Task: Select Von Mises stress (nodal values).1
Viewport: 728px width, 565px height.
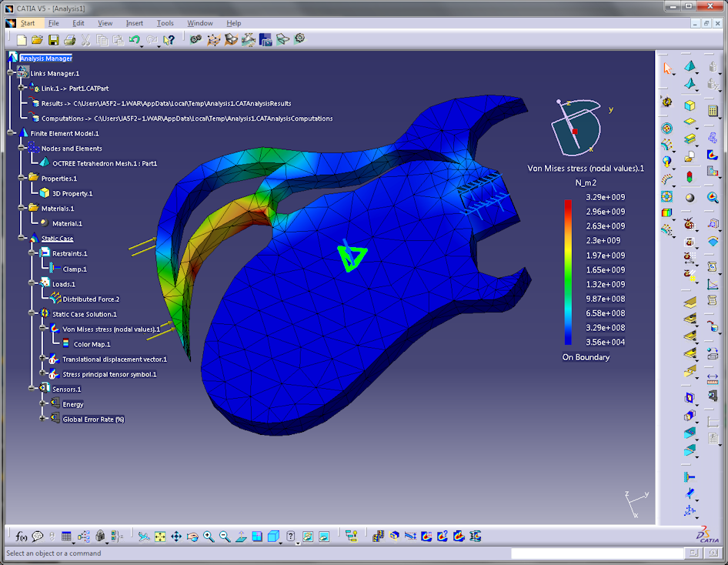Action: 111,329
